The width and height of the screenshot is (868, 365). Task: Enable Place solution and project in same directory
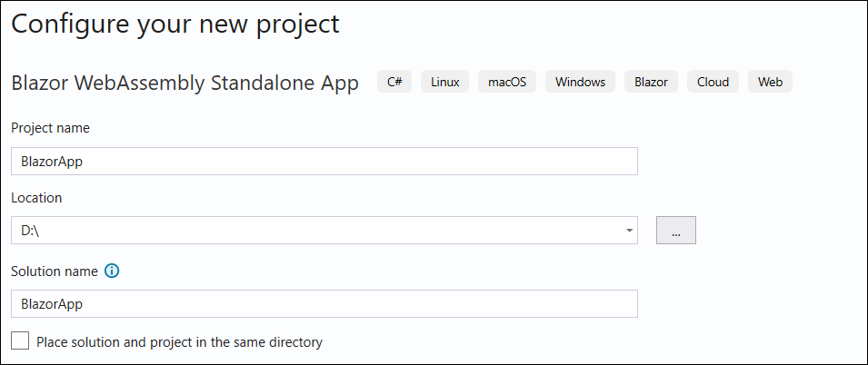(x=21, y=340)
